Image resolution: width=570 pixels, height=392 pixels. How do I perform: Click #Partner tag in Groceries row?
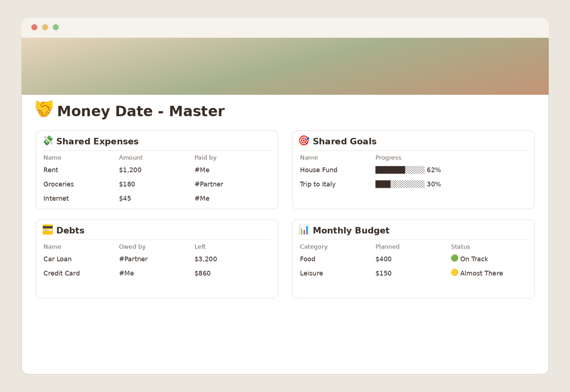209,184
